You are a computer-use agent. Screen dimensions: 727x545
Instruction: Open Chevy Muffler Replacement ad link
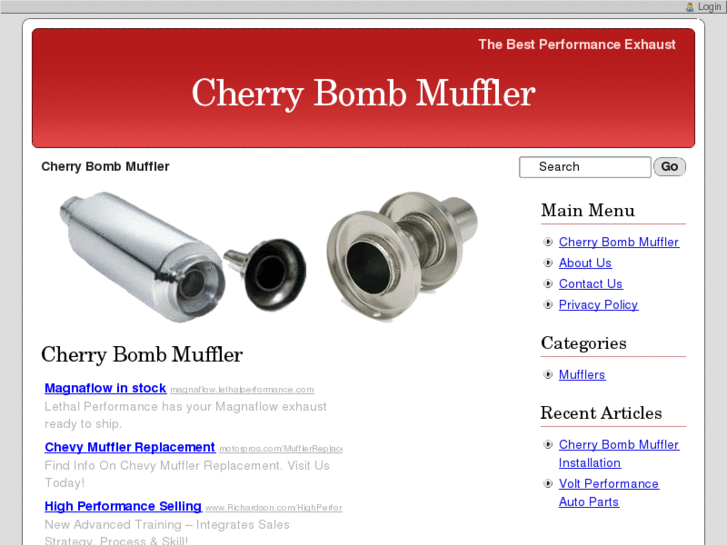130,447
